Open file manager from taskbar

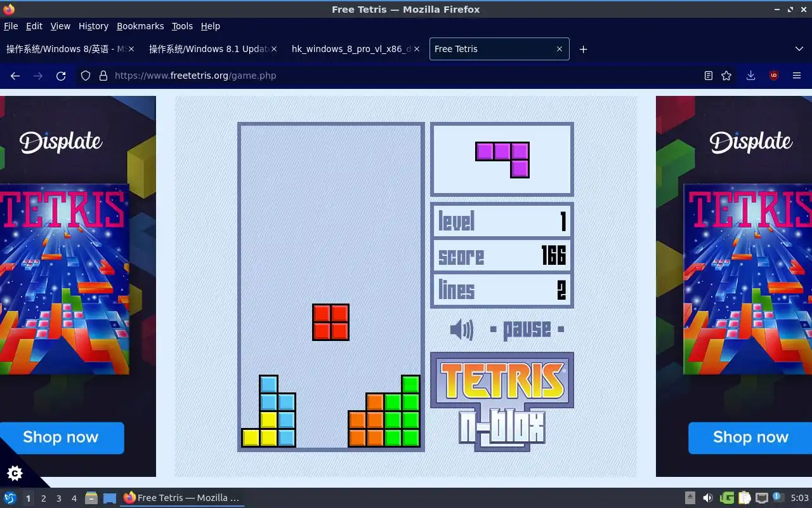coord(91,498)
